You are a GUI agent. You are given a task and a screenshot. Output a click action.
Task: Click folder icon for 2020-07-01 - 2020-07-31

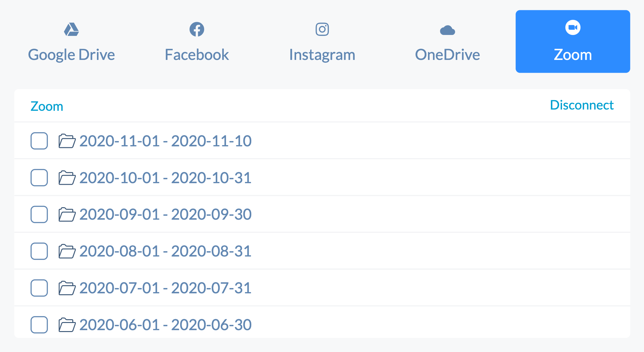point(67,288)
